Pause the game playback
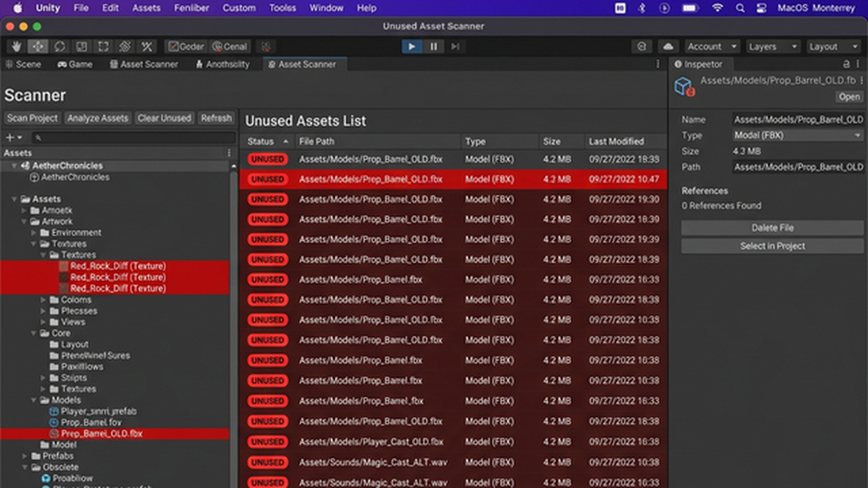This screenshot has width=868, height=488. coord(433,47)
